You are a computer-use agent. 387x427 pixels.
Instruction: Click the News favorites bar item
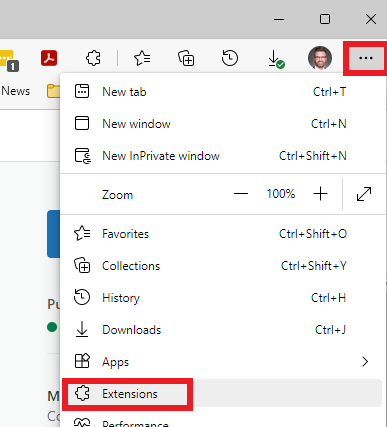pyautogui.click(x=16, y=91)
